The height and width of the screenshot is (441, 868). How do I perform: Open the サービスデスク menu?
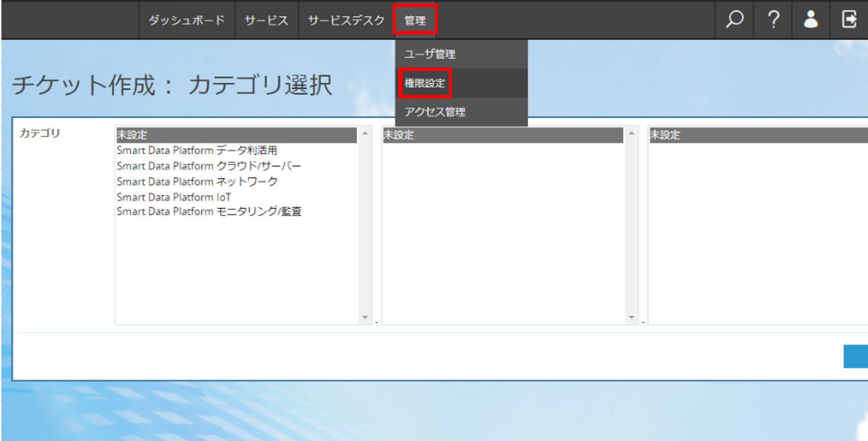point(346,20)
